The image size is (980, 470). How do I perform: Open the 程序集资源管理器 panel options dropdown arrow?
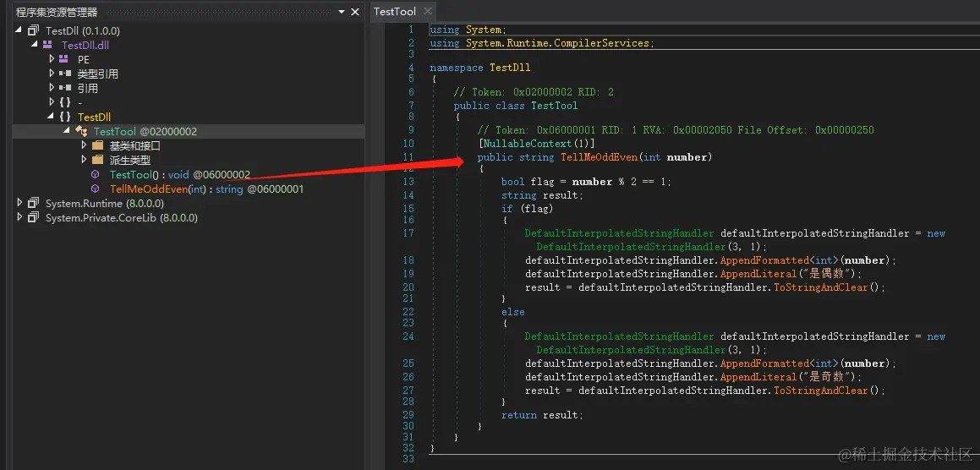(342, 12)
